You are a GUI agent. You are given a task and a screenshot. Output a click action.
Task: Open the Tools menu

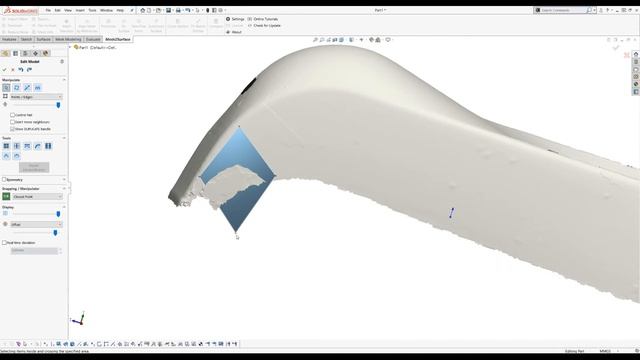(x=93, y=10)
